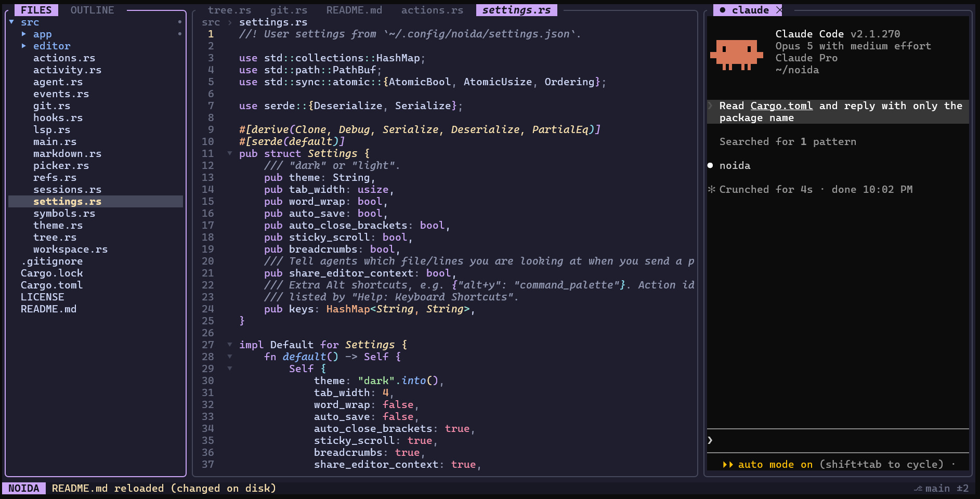
Task: Click the auto mode fast-forward icon
Action: (x=728, y=465)
